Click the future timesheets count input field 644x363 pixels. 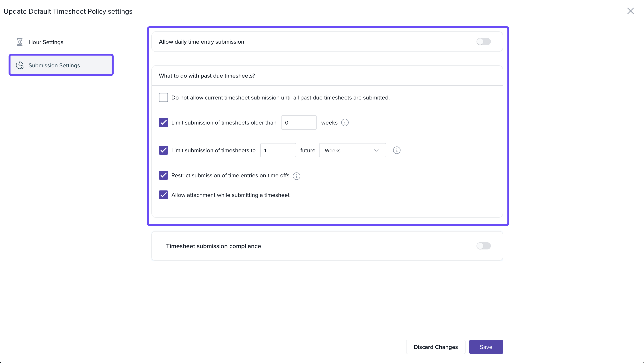click(x=278, y=150)
